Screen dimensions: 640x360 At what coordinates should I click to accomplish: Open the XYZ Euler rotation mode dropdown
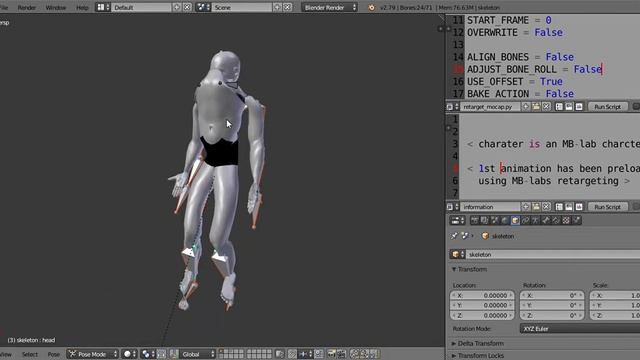pos(580,329)
